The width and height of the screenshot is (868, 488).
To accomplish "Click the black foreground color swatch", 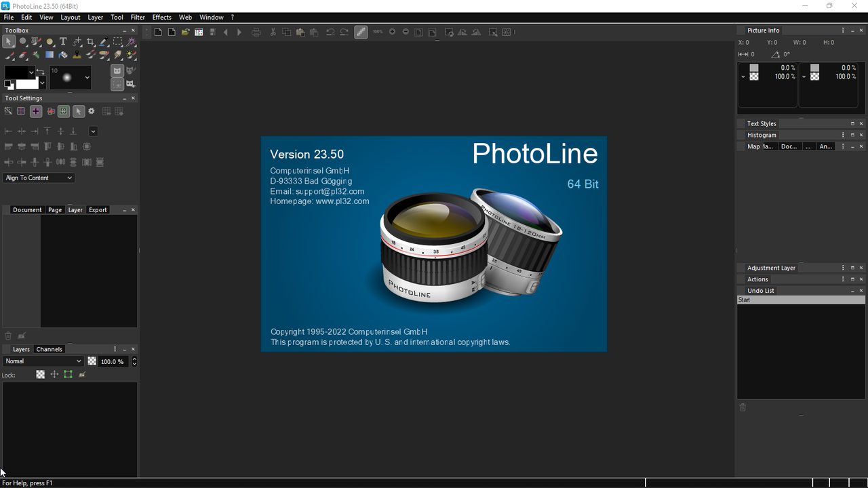I will click(16, 72).
